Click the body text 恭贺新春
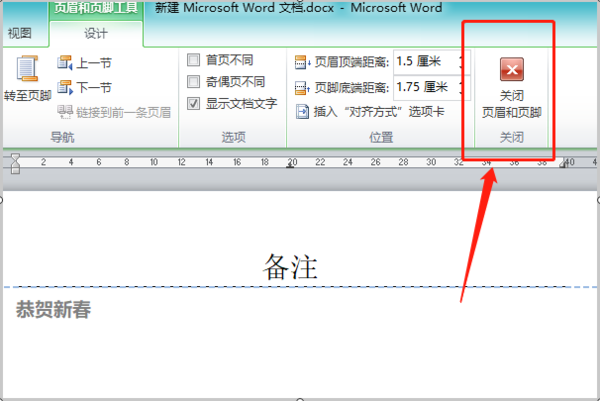Viewport: 600px width, 401px height. click(53, 309)
